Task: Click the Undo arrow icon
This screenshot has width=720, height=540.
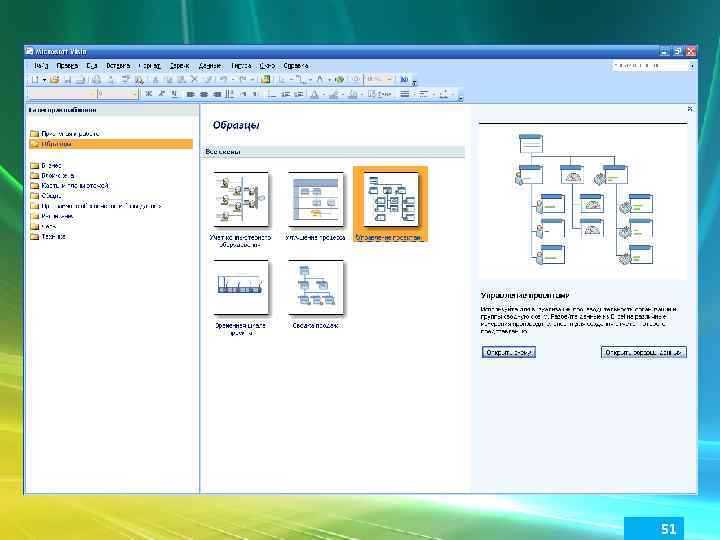Action: 224,79
